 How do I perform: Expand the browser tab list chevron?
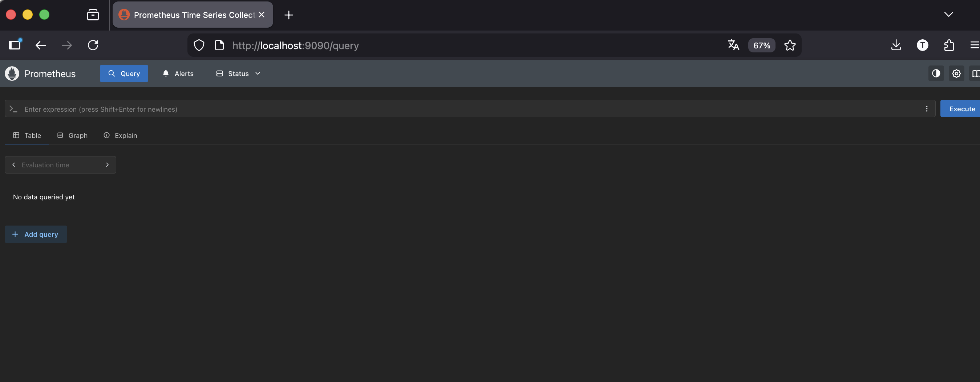click(948, 15)
